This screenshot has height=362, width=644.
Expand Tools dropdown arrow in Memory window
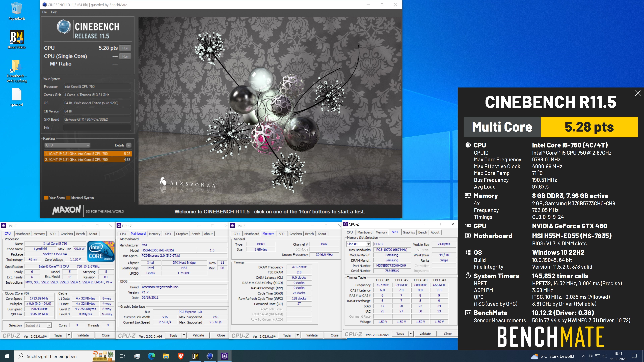298,335
